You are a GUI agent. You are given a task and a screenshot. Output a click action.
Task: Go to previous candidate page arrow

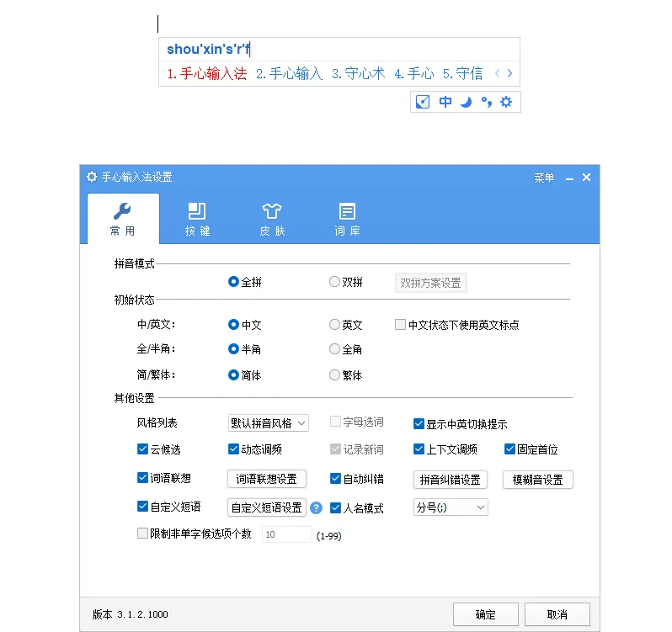(497, 73)
